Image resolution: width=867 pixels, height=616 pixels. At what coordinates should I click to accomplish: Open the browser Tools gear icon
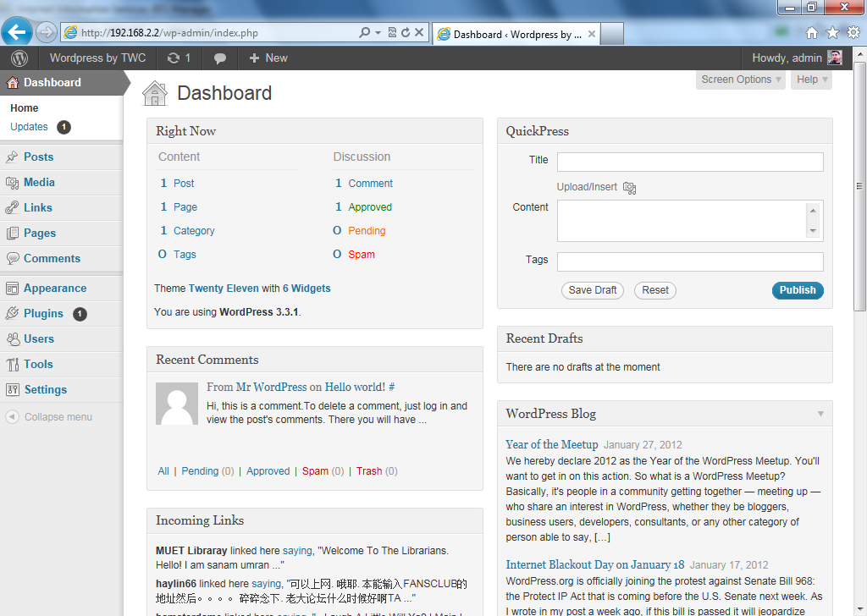click(x=853, y=33)
